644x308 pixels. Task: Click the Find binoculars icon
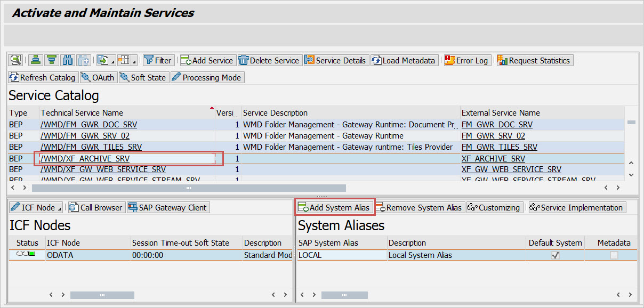click(x=68, y=60)
